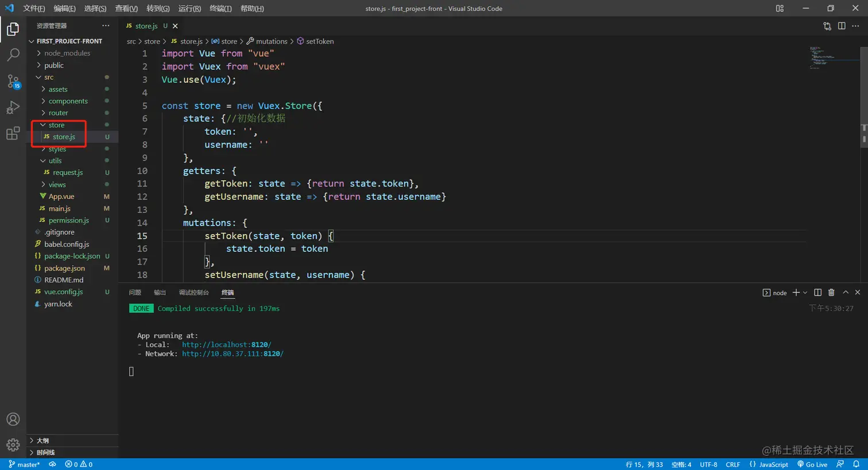Screen dimensions: 868x470
Task: Split the terminal panel
Action: pyautogui.click(x=818, y=293)
